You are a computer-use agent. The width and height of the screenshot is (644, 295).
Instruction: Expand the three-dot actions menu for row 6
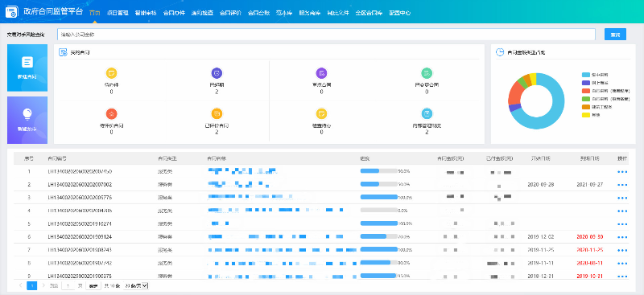point(622,238)
